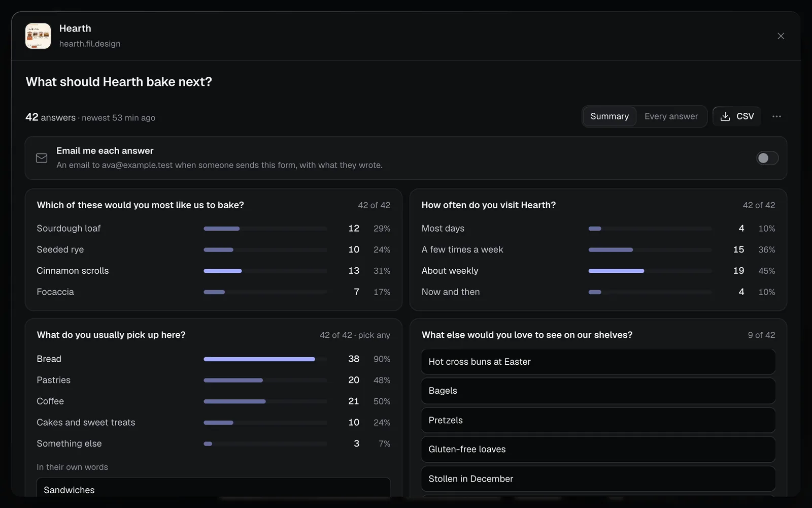Close the form results dialog
This screenshot has width=812, height=508.
(781, 36)
